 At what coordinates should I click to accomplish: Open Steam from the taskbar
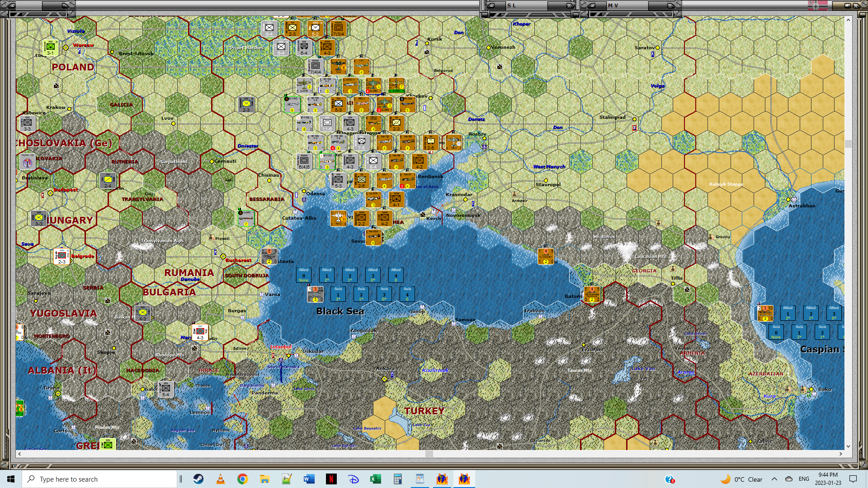[198, 479]
